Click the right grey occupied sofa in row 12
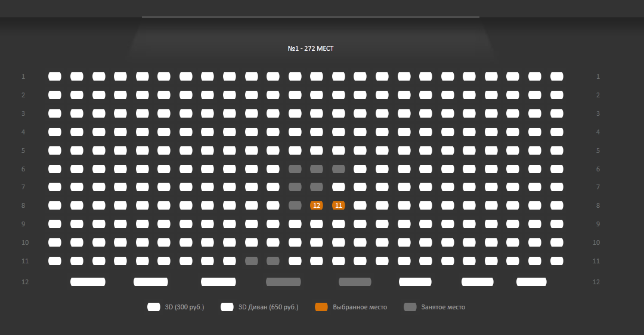 [355, 282]
